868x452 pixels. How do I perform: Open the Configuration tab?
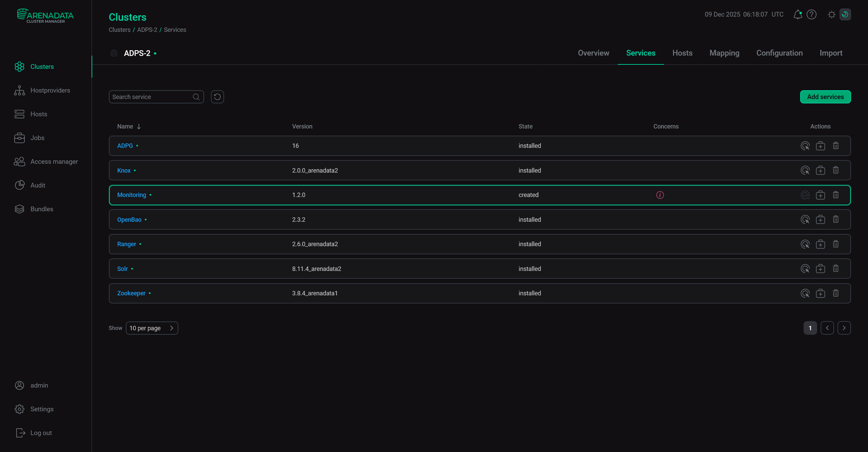tap(779, 53)
